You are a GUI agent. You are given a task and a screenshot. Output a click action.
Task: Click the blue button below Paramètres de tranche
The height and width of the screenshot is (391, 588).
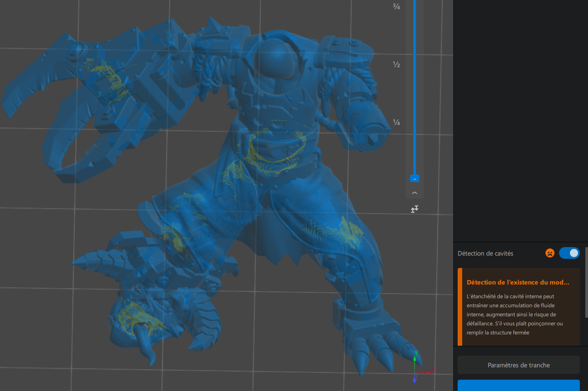pos(519,386)
